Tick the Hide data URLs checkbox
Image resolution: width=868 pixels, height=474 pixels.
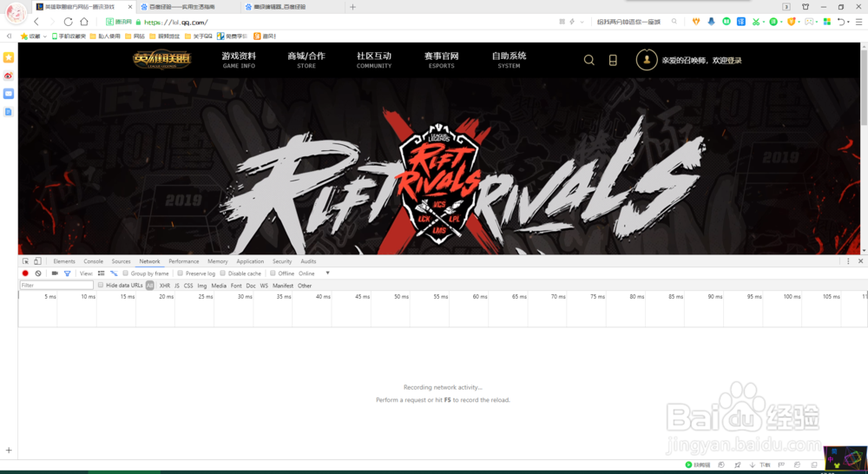[101, 285]
